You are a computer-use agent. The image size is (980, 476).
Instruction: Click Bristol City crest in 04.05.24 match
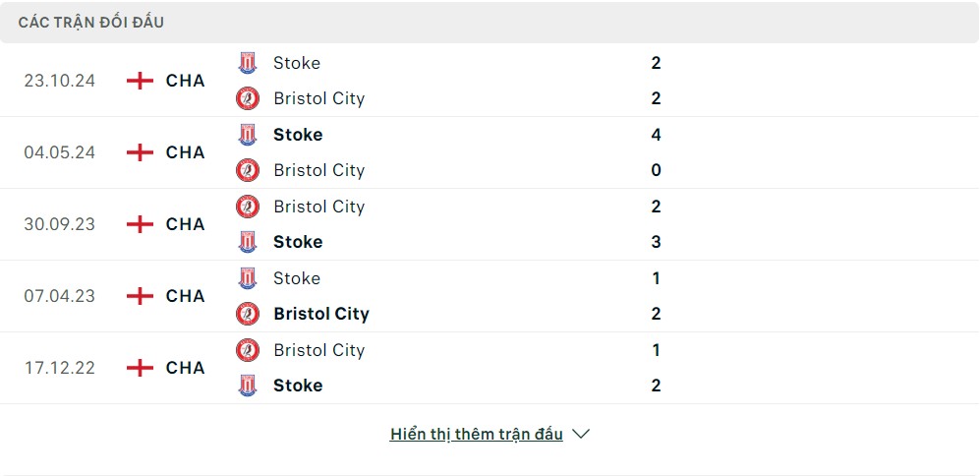click(x=248, y=170)
